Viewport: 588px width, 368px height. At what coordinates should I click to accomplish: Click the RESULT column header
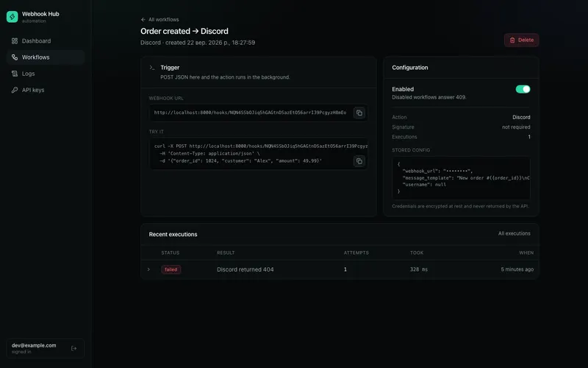pos(226,252)
